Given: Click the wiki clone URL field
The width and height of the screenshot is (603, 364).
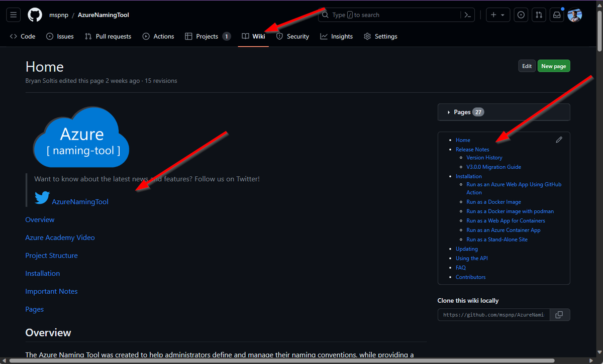Looking at the screenshot, I should [494, 315].
